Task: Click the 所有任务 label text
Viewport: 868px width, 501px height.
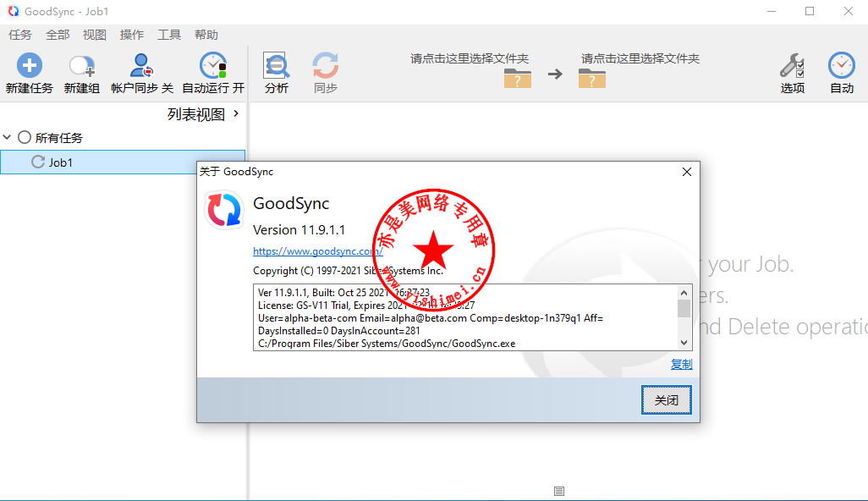Action: point(58,138)
